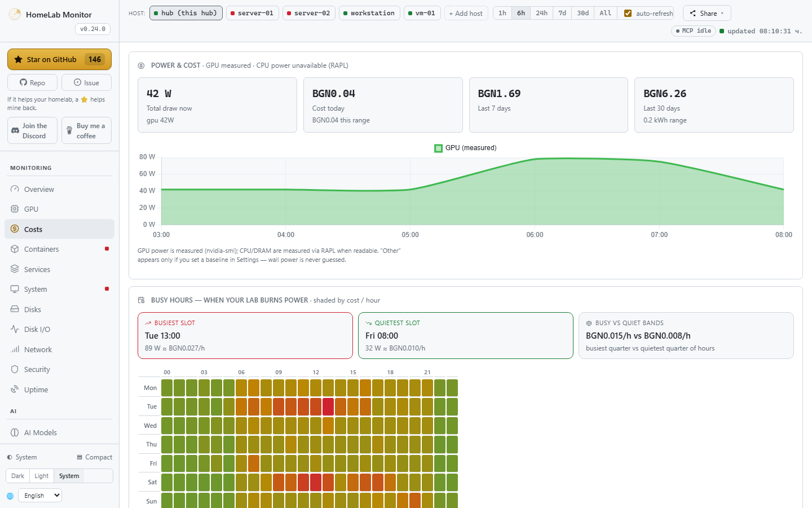The width and height of the screenshot is (812, 508).
Task: Select the hub (this hub) host
Action: coord(186,13)
